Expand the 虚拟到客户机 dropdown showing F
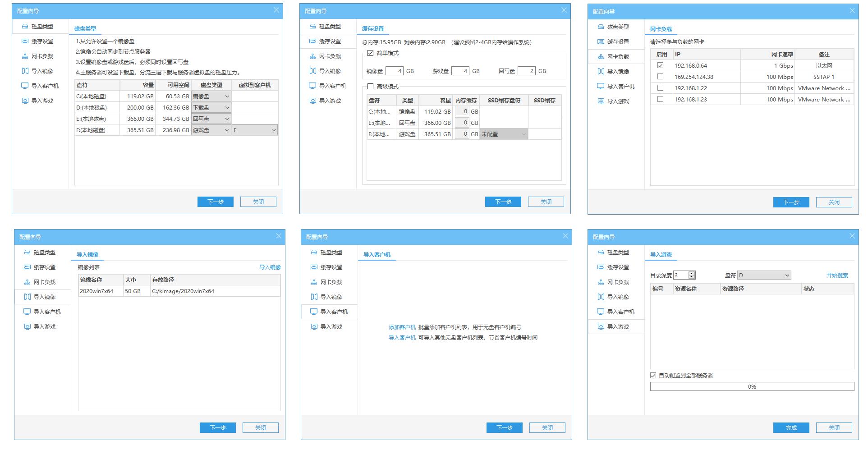This screenshot has width=868, height=450. click(255, 130)
